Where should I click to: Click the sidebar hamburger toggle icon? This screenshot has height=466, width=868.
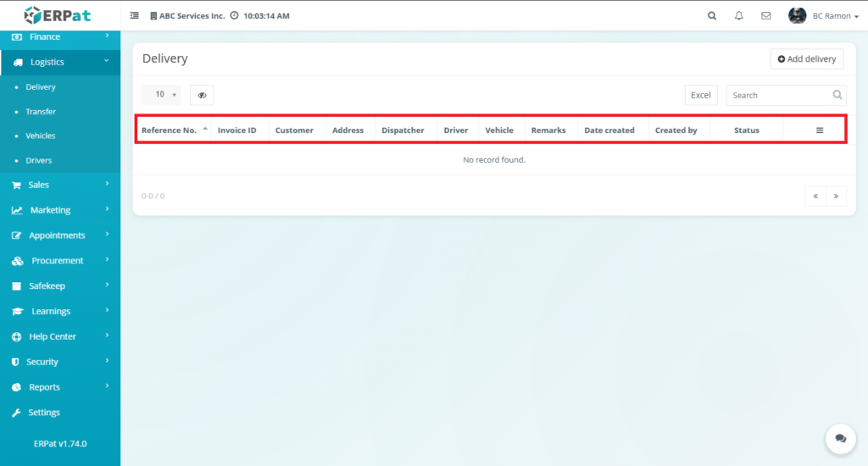pyautogui.click(x=135, y=16)
